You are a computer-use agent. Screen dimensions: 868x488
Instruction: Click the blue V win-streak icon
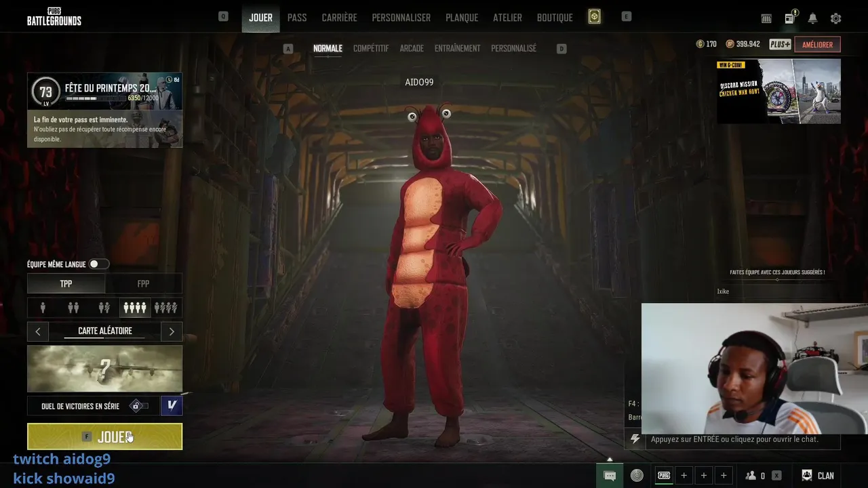pyautogui.click(x=172, y=405)
